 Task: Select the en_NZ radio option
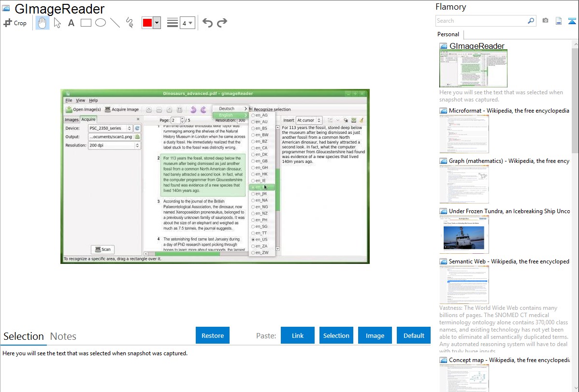click(x=260, y=213)
